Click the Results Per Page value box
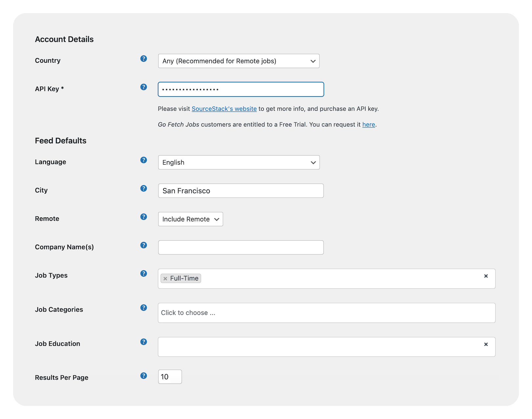The width and height of the screenshot is (532, 419). (x=169, y=377)
